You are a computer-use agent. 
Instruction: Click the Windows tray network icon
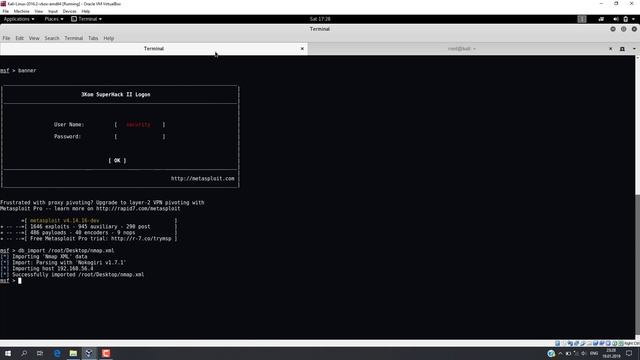click(x=576, y=353)
